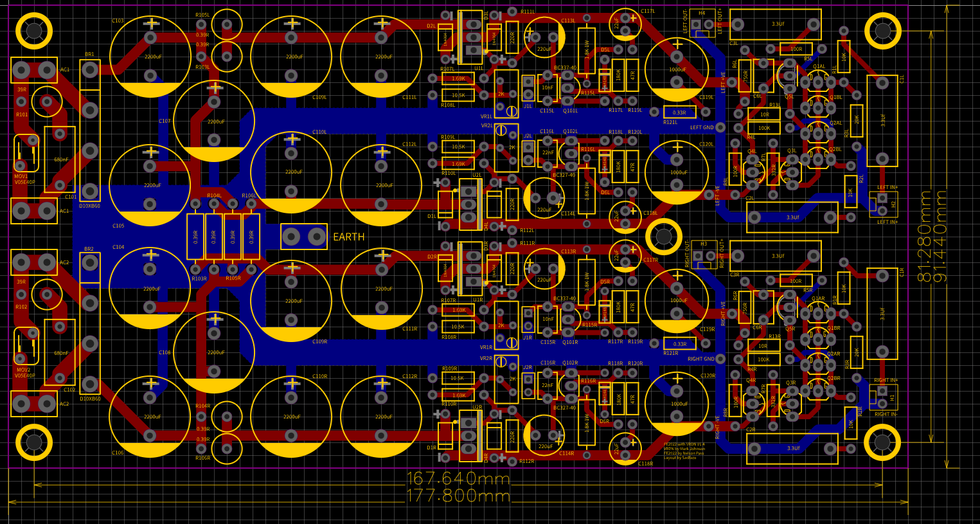This screenshot has height=524, width=980.
Task: Select capacitor C106 2200uF
Action: tap(150, 417)
